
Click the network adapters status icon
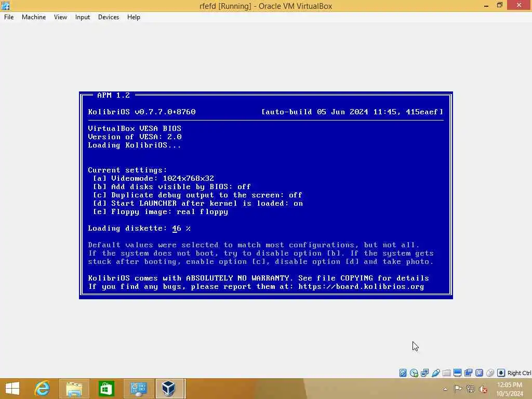[x=424, y=373]
